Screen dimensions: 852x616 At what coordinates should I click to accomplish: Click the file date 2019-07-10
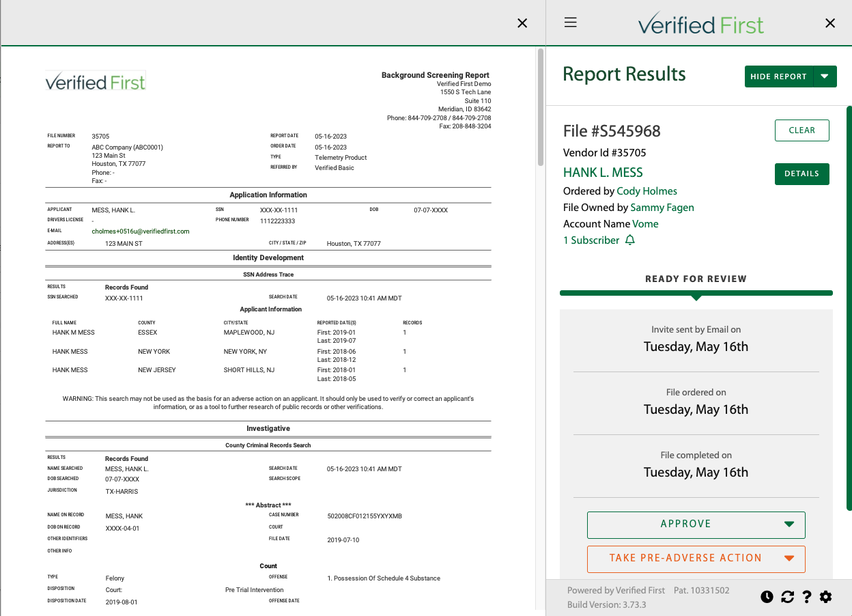[x=343, y=540]
